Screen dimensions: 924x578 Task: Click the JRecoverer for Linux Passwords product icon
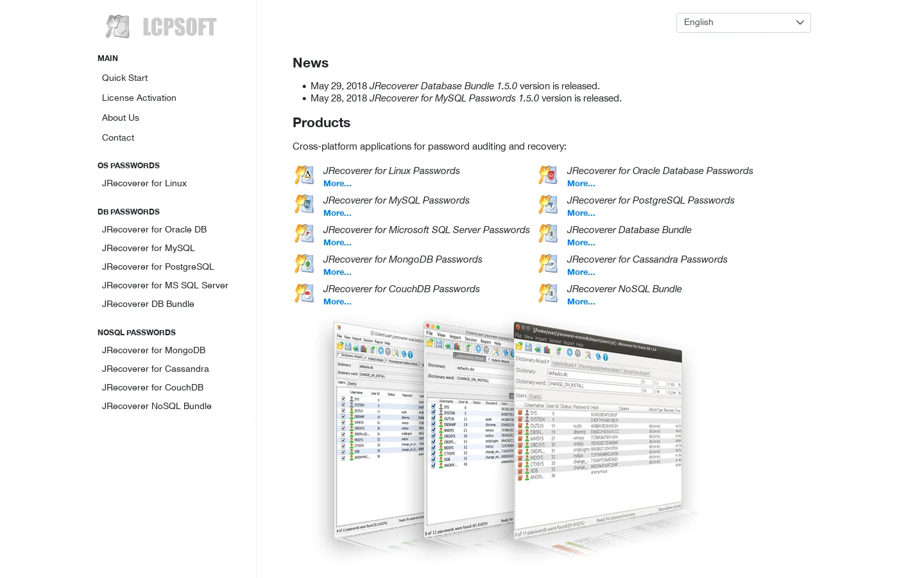tap(304, 175)
